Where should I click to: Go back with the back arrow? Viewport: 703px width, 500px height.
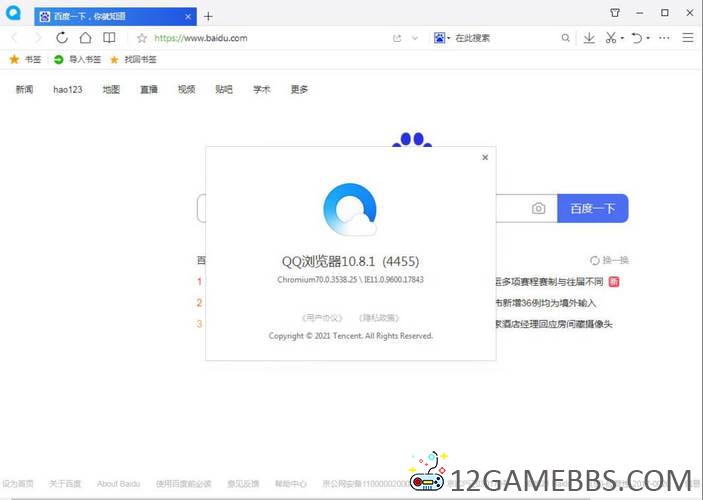(15, 38)
